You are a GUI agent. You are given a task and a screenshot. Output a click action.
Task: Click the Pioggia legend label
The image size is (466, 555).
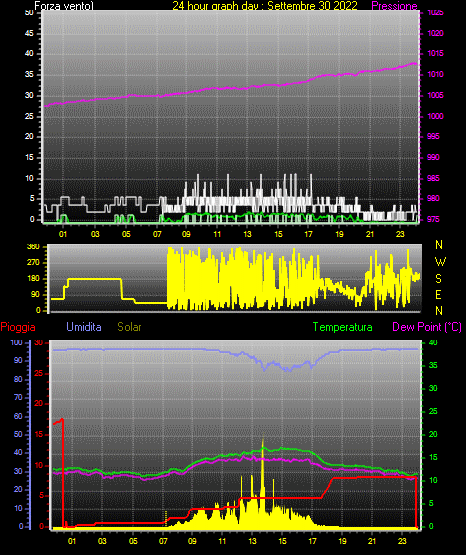(x=18, y=327)
